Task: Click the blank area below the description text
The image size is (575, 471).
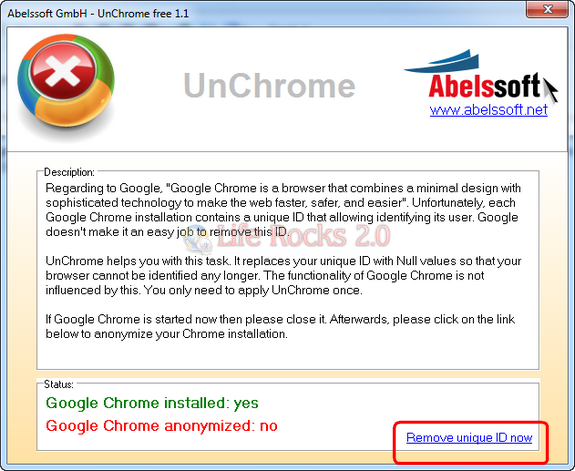Action: (x=288, y=355)
